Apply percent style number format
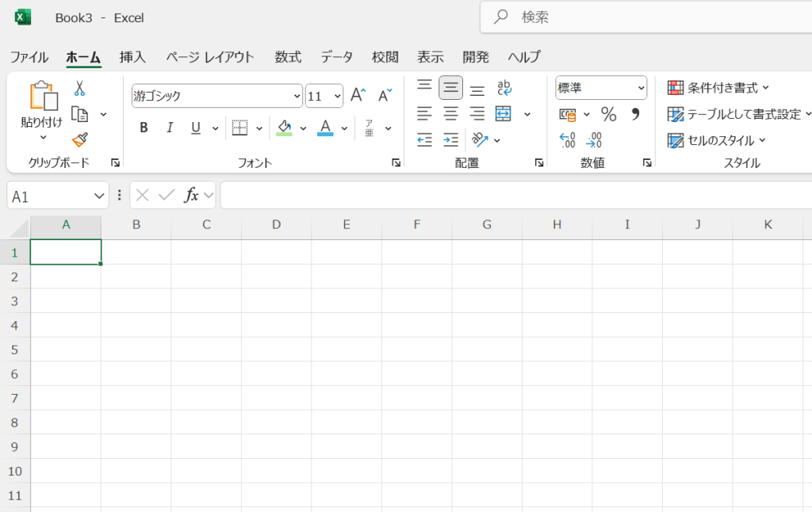The width and height of the screenshot is (812, 512). pos(608,114)
